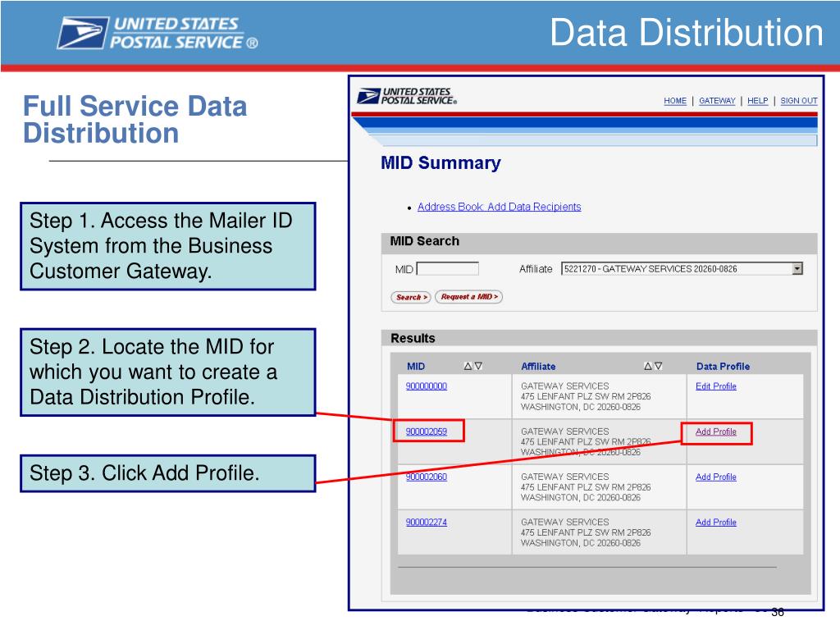The image size is (840, 630).
Task: Open the Affiliate dropdown list
Action: 682,269
